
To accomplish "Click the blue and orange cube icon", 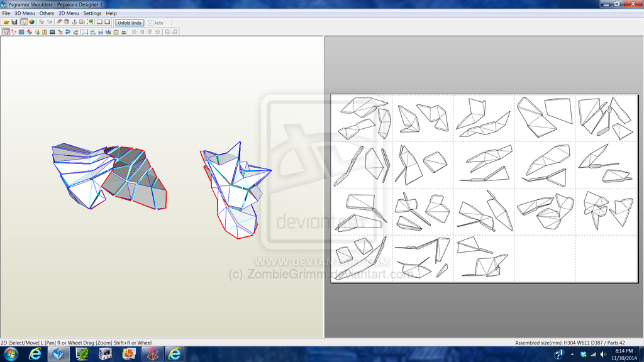I will pos(50,22).
